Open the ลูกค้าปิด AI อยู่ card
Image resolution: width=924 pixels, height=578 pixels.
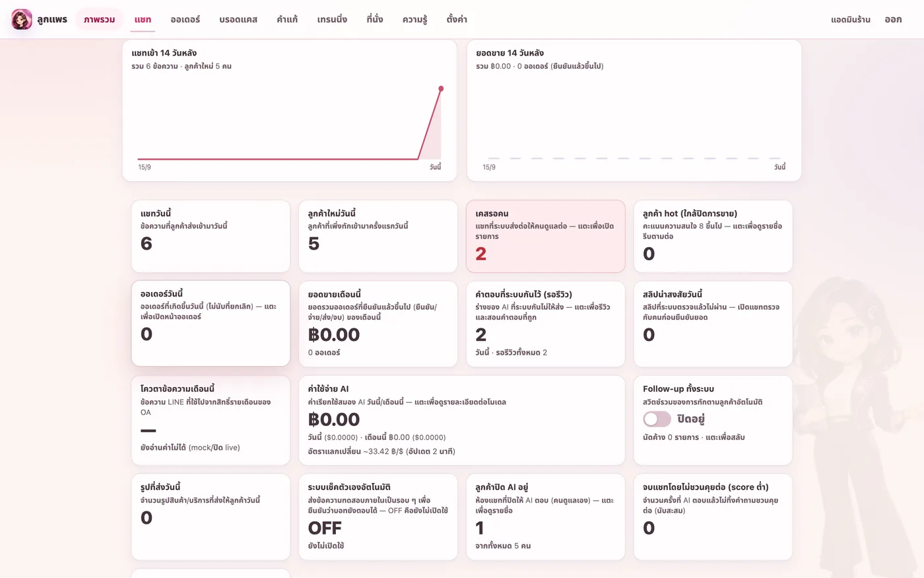coord(546,517)
